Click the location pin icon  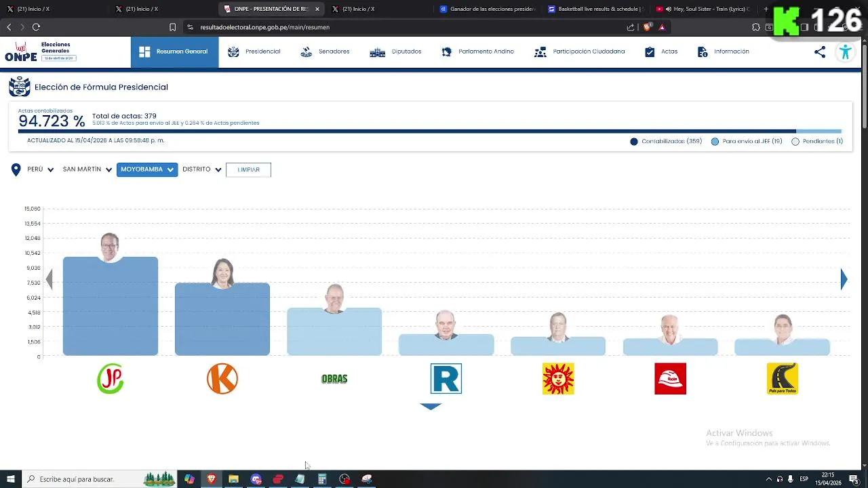16,169
